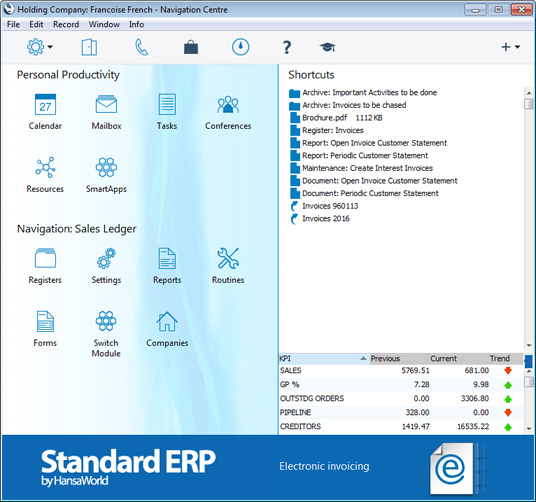Open Routines (wrench and screwdriver)
536x502 pixels.
228,258
